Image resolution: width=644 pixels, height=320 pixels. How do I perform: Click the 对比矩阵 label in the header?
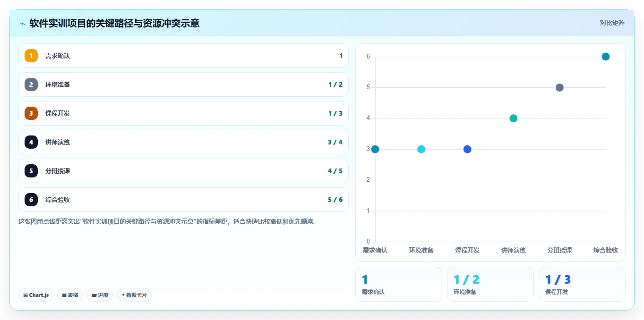pyautogui.click(x=612, y=23)
